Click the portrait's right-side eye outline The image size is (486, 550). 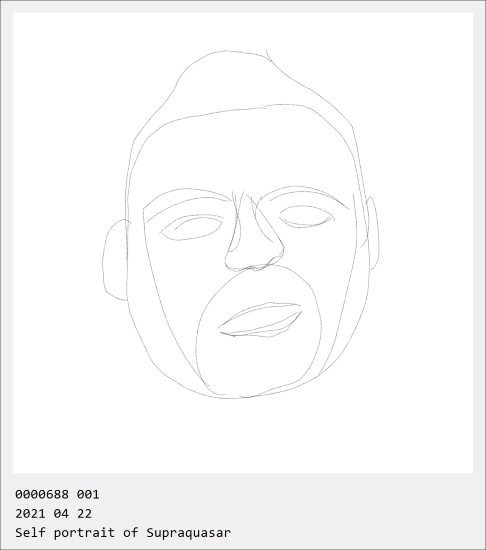point(306,216)
